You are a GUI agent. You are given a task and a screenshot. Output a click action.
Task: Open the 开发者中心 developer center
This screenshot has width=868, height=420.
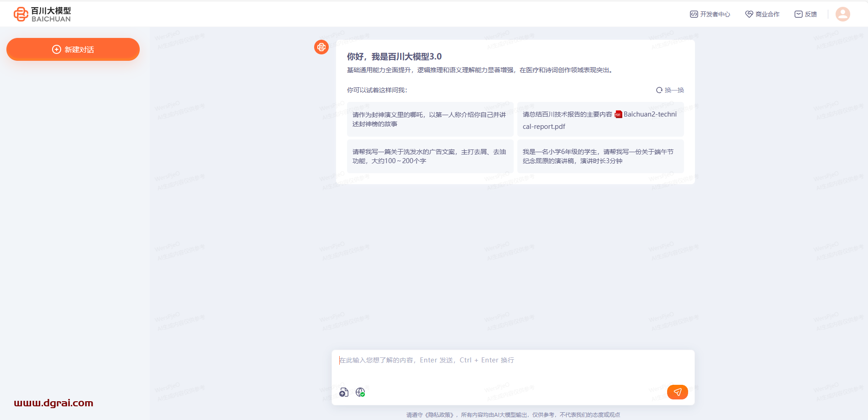710,14
